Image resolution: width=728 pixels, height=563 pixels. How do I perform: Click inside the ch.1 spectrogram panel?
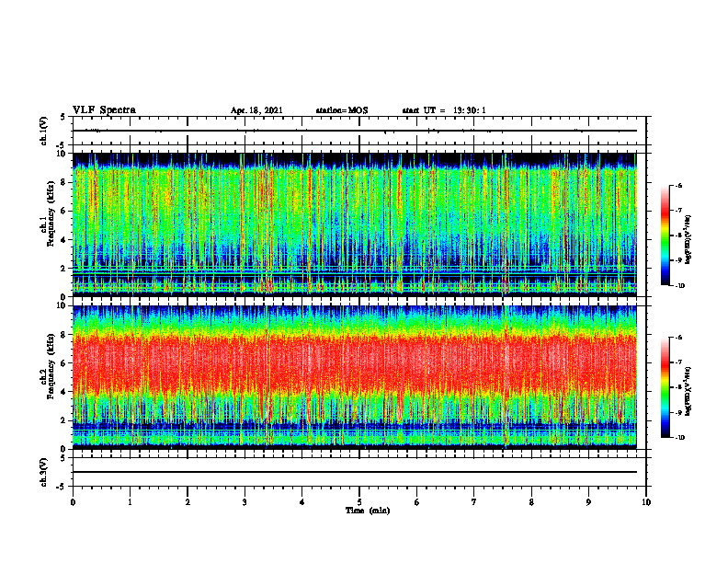[x=354, y=224]
